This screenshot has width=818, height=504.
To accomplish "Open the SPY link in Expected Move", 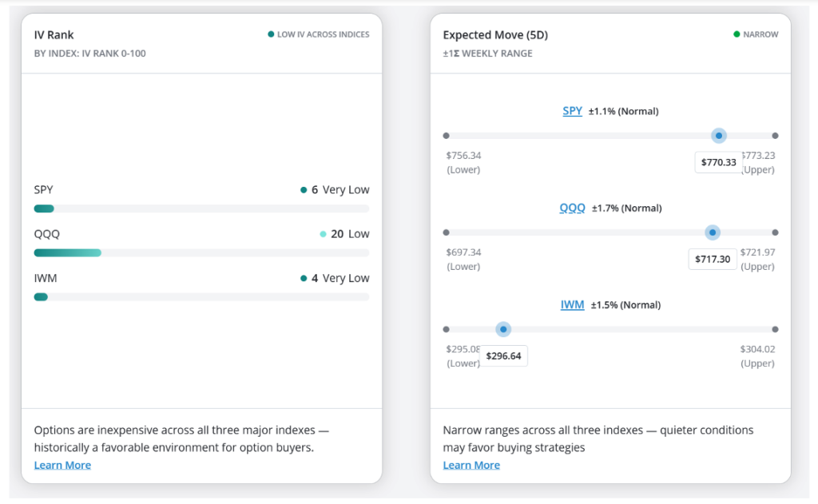I will [x=572, y=111].
